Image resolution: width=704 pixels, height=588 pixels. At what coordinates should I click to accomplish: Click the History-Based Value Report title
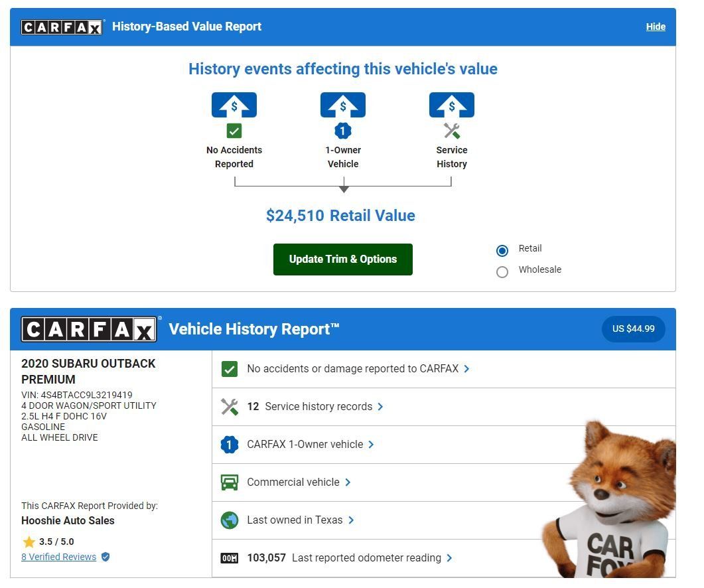186,27
